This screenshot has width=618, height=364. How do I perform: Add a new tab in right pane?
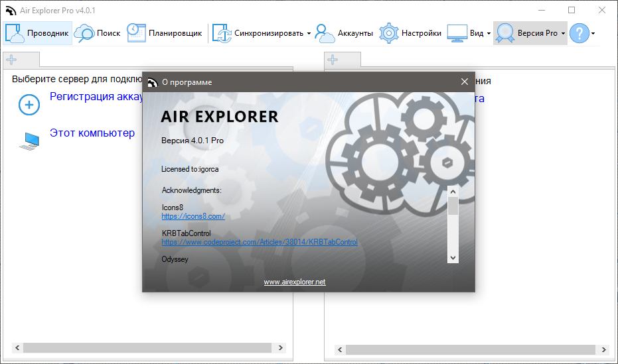(x=333, y=60)
